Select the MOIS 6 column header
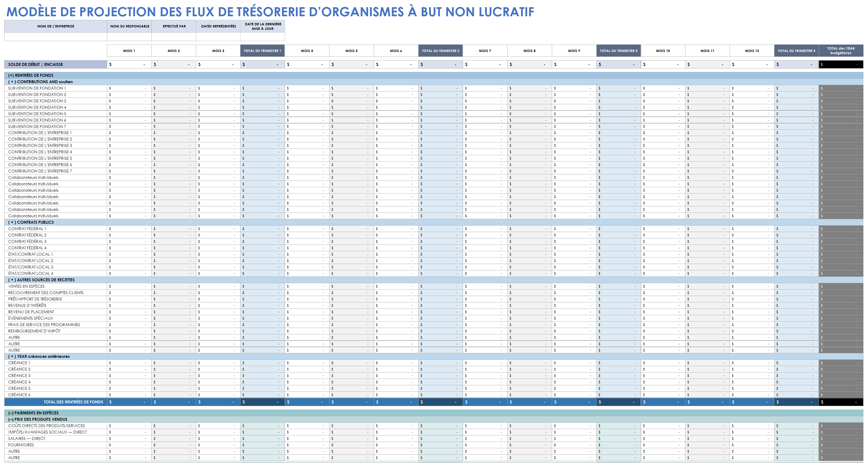Screen dimensions: 868x465 coord(396,51)
